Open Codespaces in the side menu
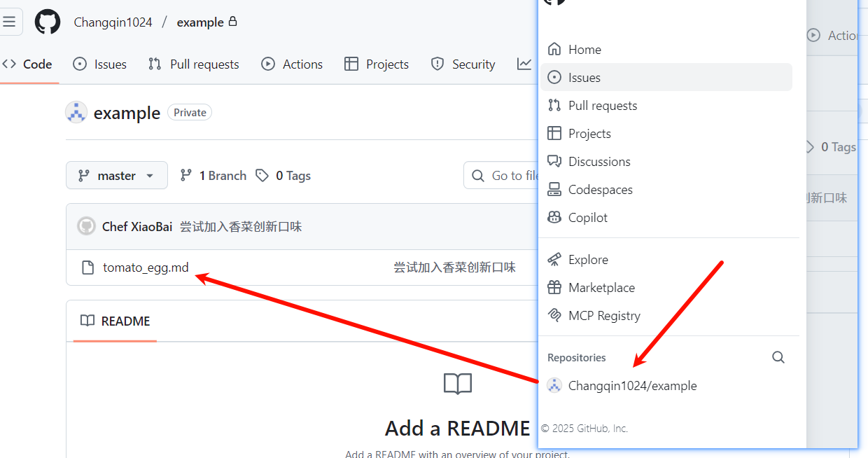This screenshot has height=458, width=868. click(666, 190)
